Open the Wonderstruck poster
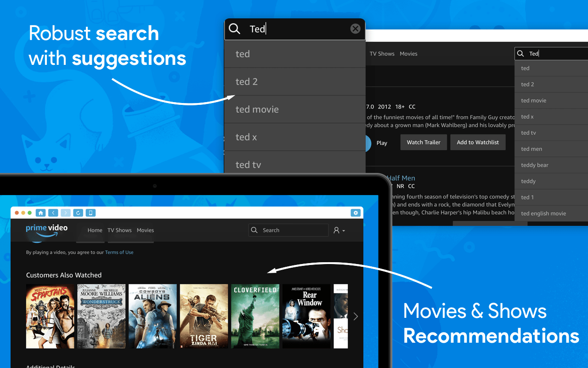This screenshot has height=368, width=588. pyautogui.click(x=102, y=316)
